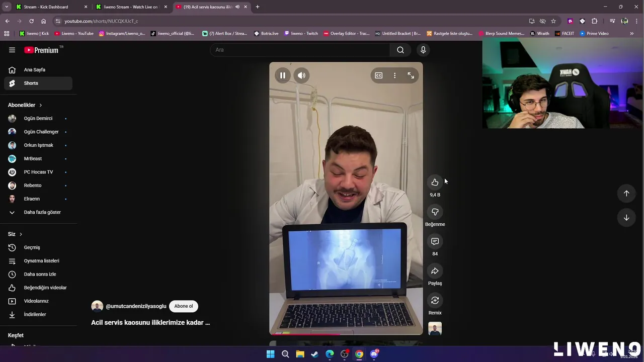
Task: Share the short via Paylaş
Action: [435, 271]
